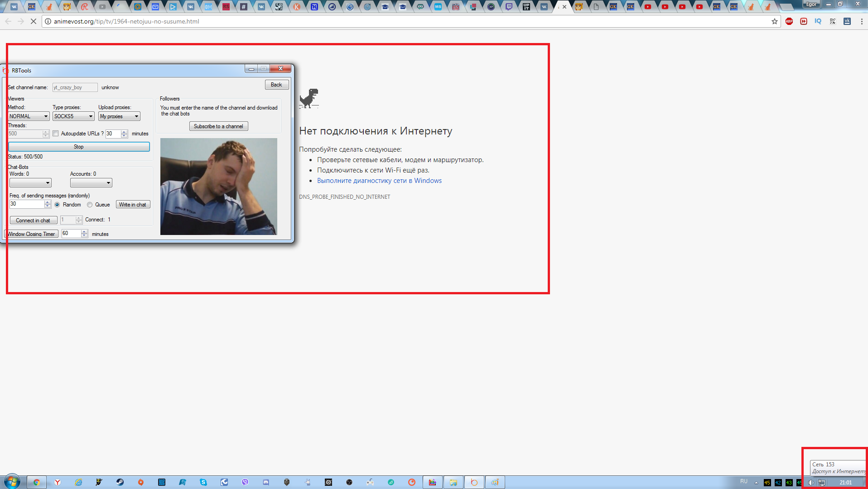
Task: Click the Adblock Plus extension icon
Action: 789,21
